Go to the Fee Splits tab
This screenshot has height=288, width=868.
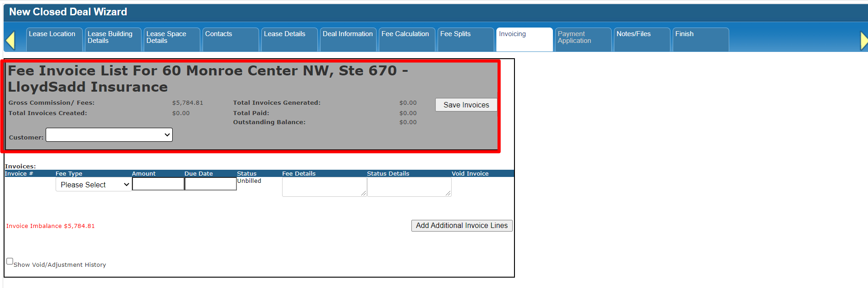(x=465, y=39)
